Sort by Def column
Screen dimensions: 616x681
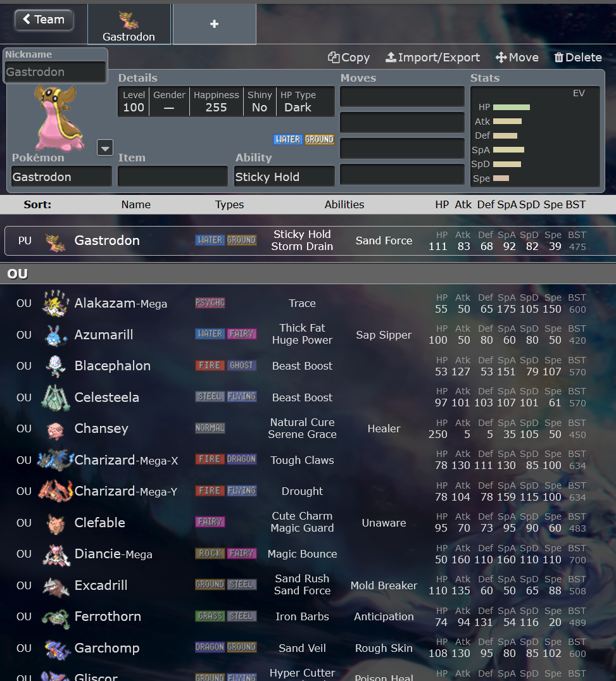pos(486,204)
